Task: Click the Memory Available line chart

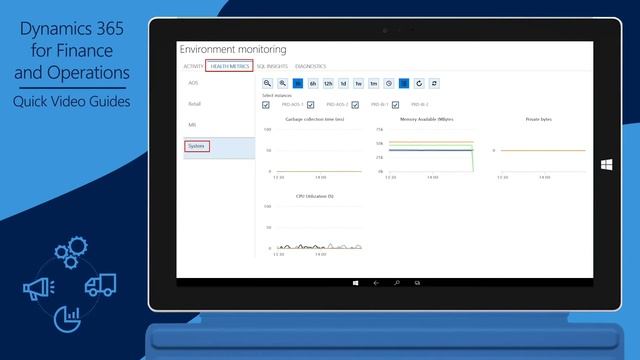Action: coord(426,151)
